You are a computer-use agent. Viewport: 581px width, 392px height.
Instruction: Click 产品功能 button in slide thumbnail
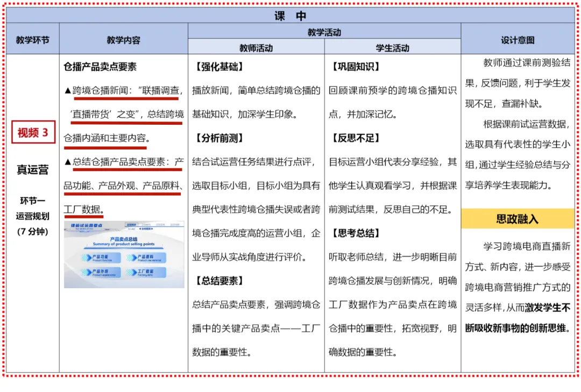tap(101, 258)
